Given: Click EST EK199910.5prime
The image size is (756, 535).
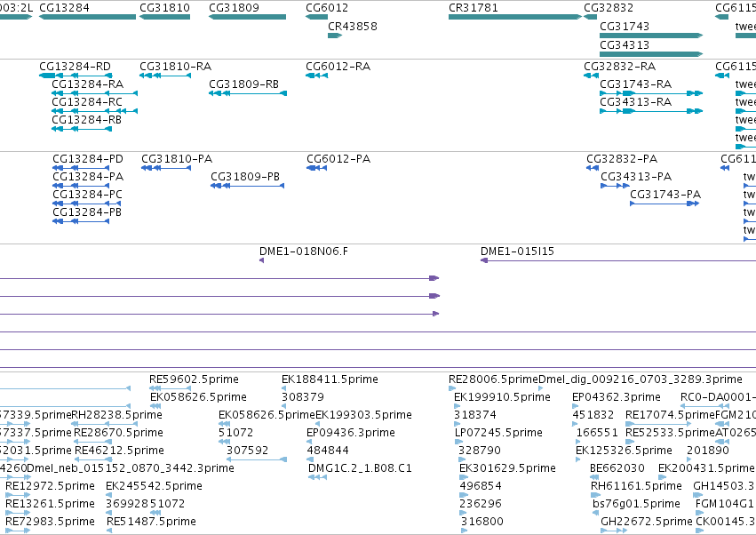Looking at the screenshot, I should coord(458,406).
